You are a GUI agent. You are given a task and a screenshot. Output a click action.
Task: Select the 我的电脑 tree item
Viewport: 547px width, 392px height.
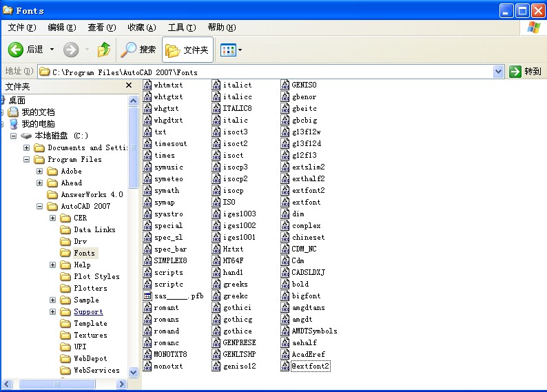38,124
